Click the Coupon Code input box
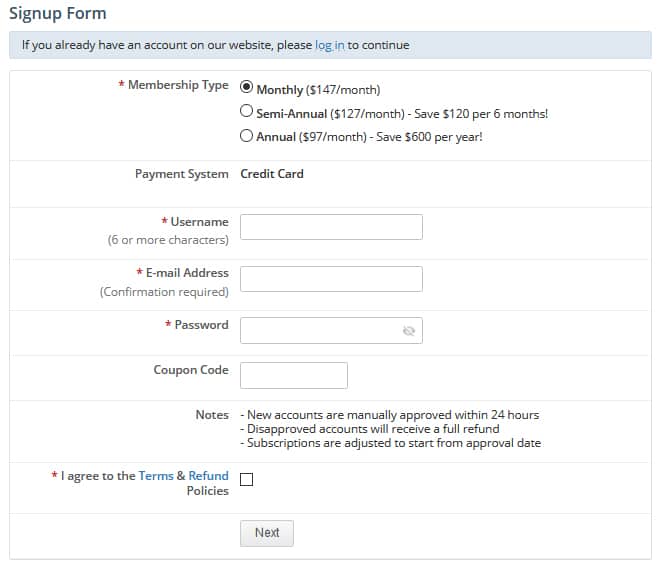The image size is (662, 570). pyautogui.click(x=294, y=375)
